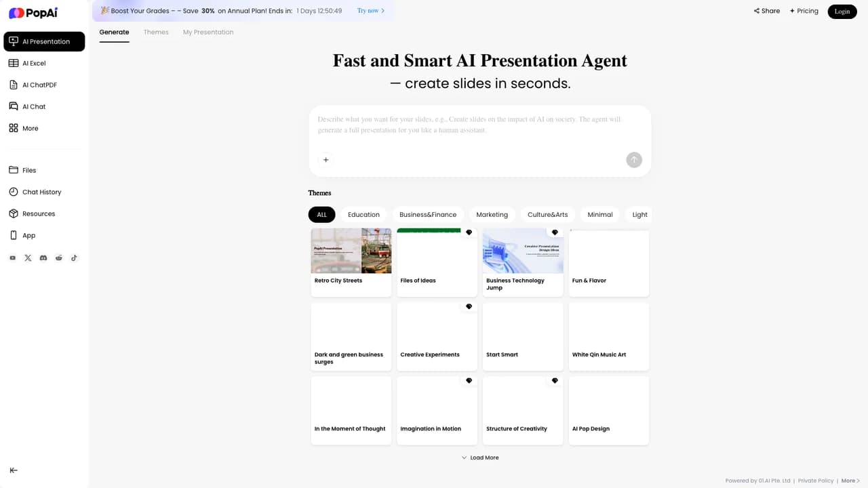Viewport: 868px width, 488px height.
Task: Open the Discord community icon
Action: click(x=43, y=258)
